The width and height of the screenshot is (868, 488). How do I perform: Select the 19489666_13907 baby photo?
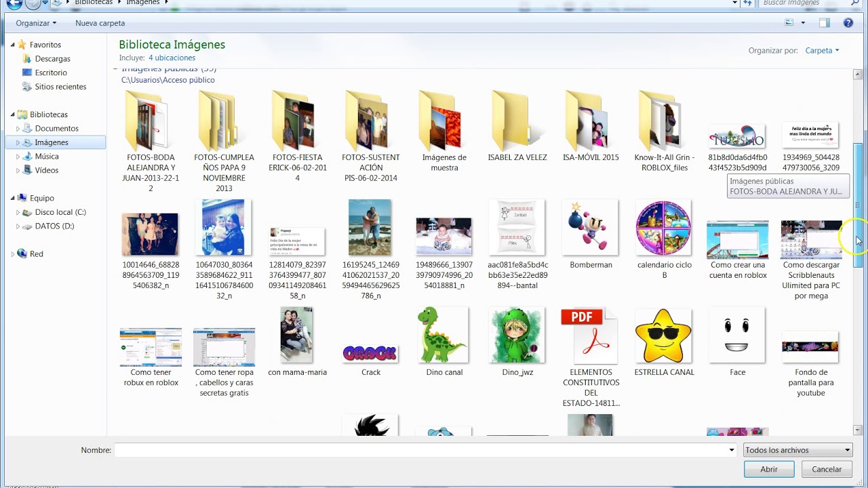pyautogui.click(x=444, y=253)
